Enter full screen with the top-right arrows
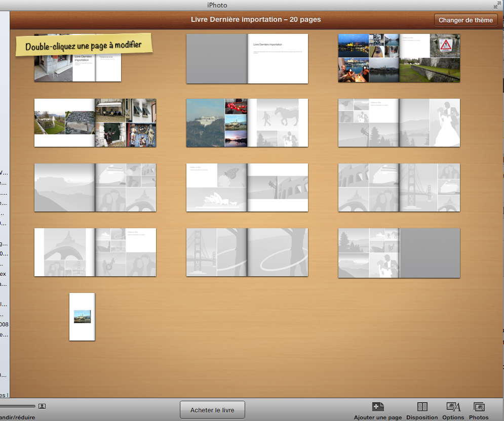504x421 pixels. (x=497, y=5)
